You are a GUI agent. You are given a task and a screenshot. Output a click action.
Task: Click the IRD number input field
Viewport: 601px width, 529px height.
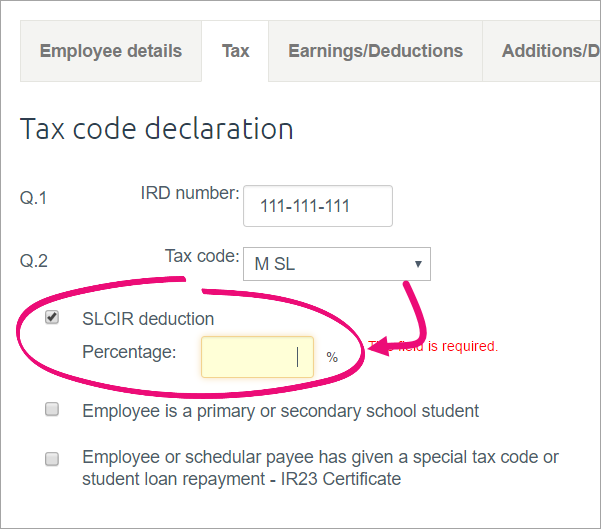pos(318,206)
